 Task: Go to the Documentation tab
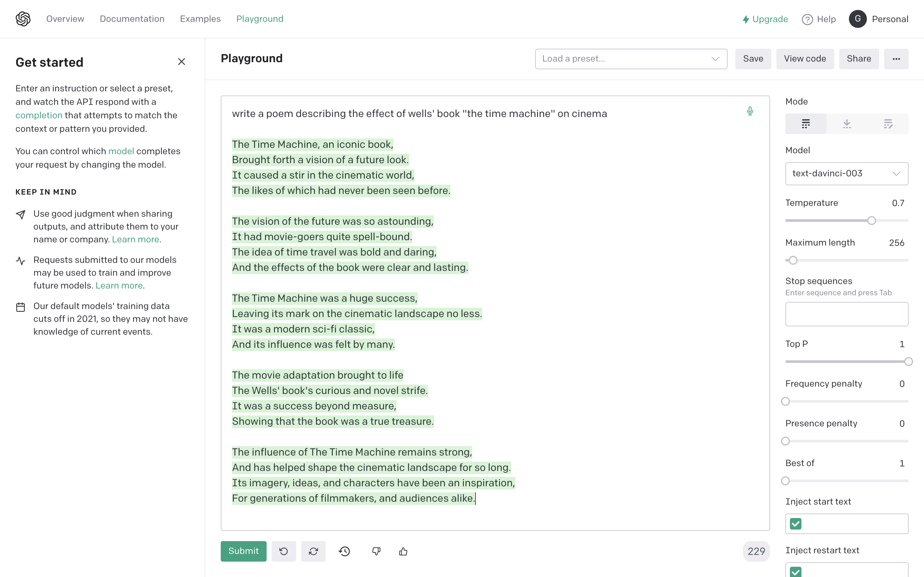[132, 19]
